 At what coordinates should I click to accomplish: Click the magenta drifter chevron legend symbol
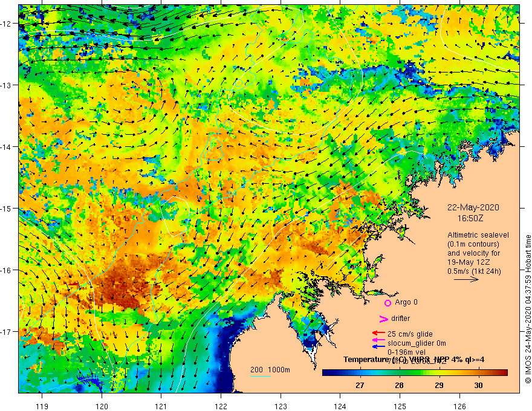(383, 319)
